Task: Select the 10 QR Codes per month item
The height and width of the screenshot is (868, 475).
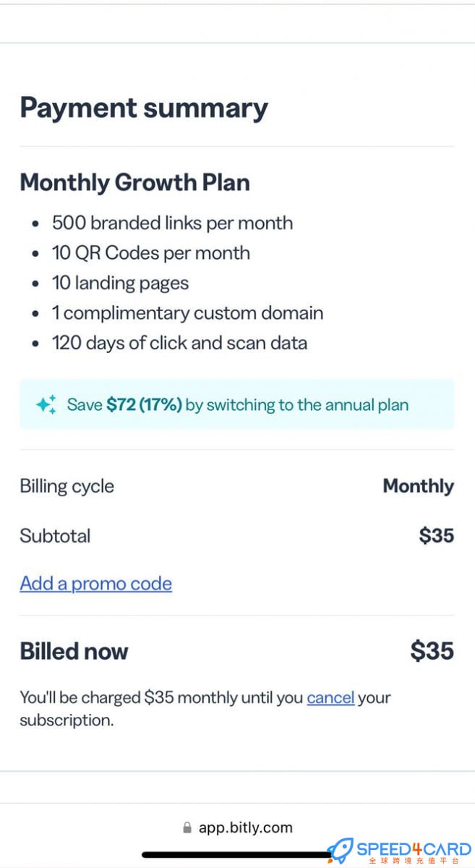Action: (151, 253)
